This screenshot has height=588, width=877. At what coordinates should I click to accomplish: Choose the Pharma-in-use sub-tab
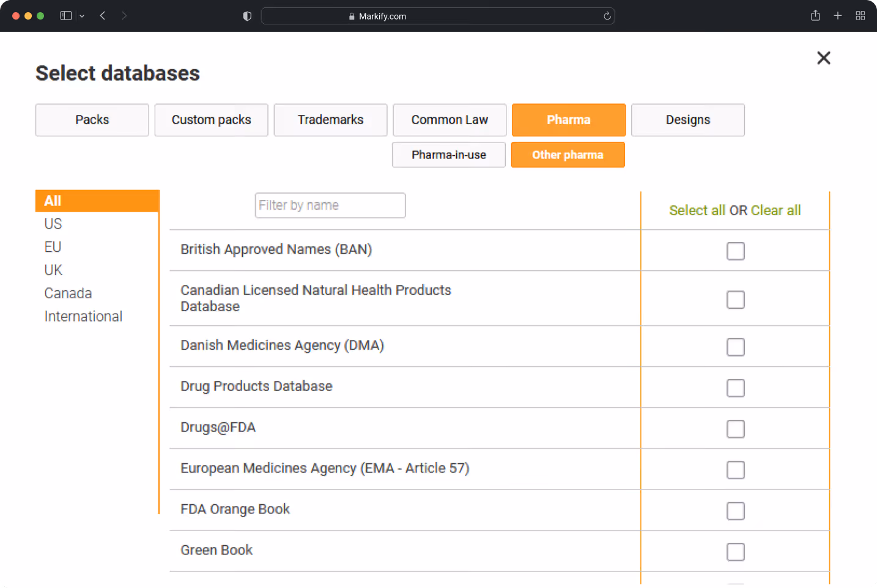[x=449, y=155]
